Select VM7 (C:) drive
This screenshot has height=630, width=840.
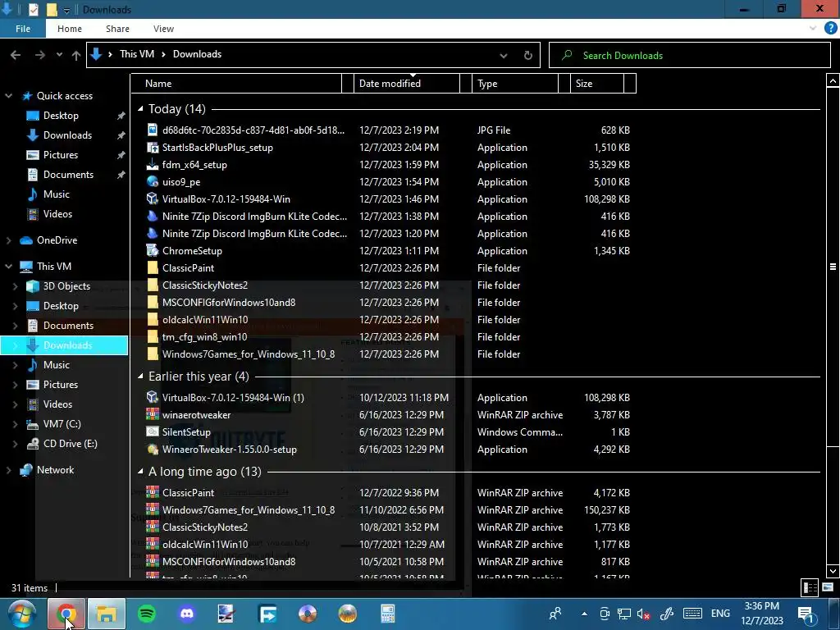tap(62, 424)
